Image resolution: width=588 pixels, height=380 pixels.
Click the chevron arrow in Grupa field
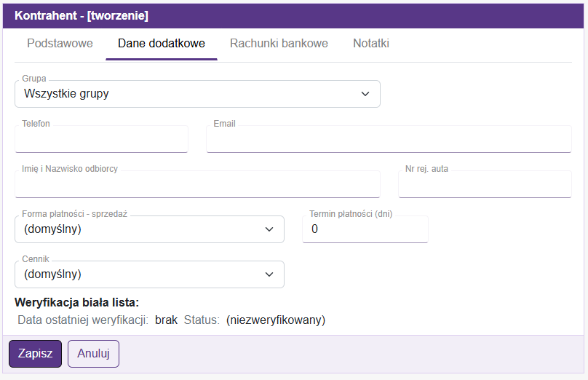tap(365, 94)
